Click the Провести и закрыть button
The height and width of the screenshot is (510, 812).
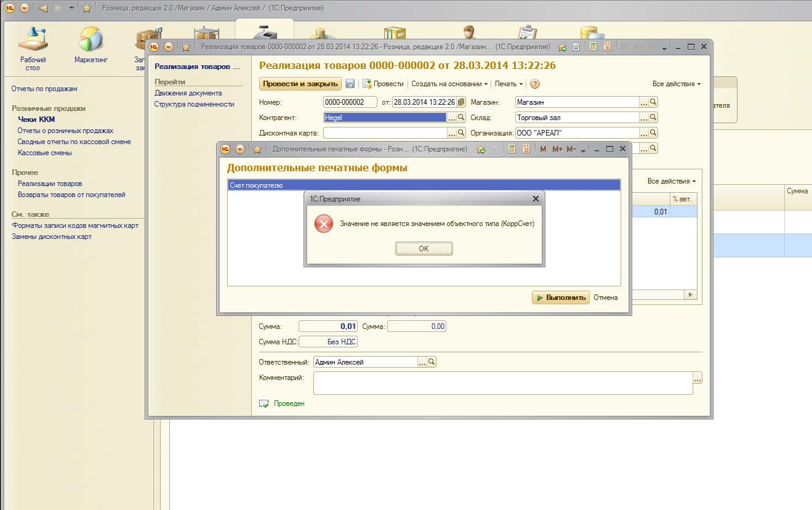pyautogui.click(x=300, y=84)
